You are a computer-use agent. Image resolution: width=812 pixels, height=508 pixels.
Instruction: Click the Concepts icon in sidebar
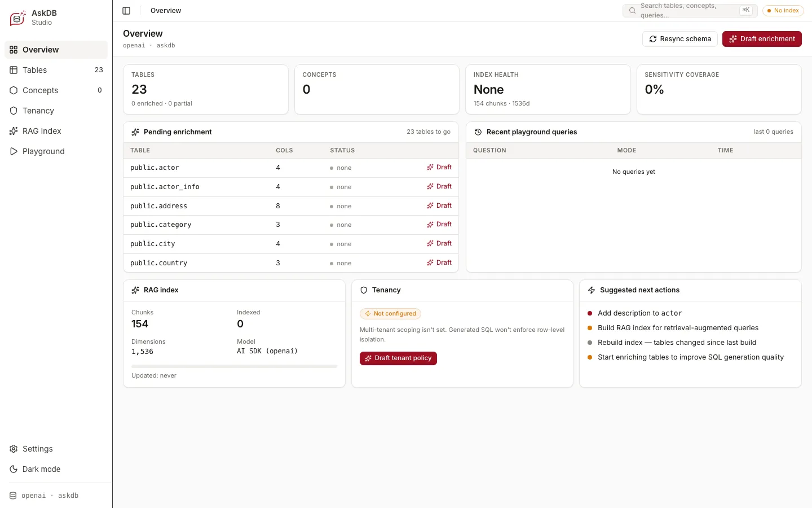(x=14, y=90)
